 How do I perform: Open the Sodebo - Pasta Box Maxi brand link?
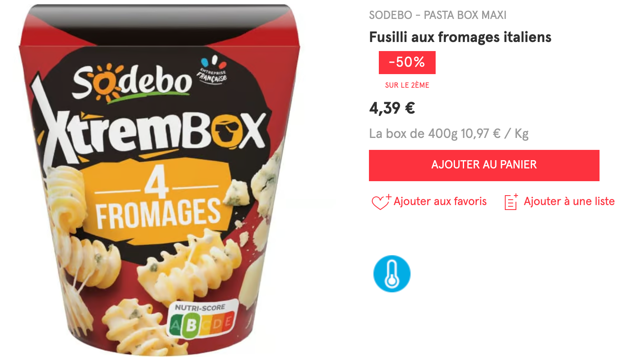coord(438,15)
